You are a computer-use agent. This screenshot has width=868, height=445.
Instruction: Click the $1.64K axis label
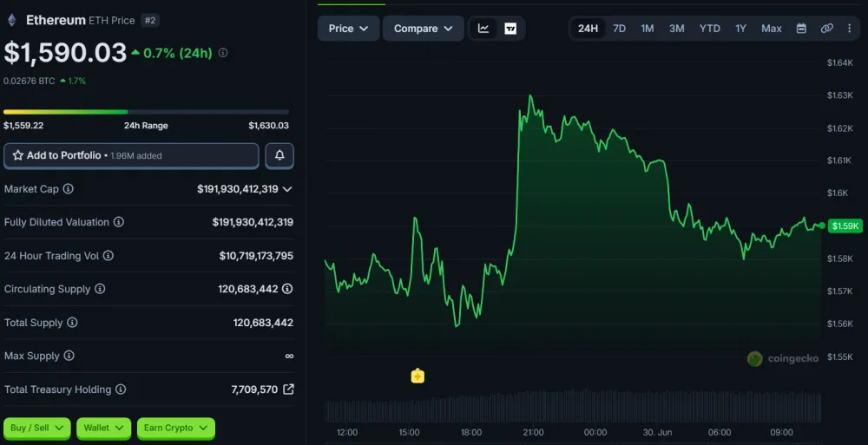(x=840, y=62)
